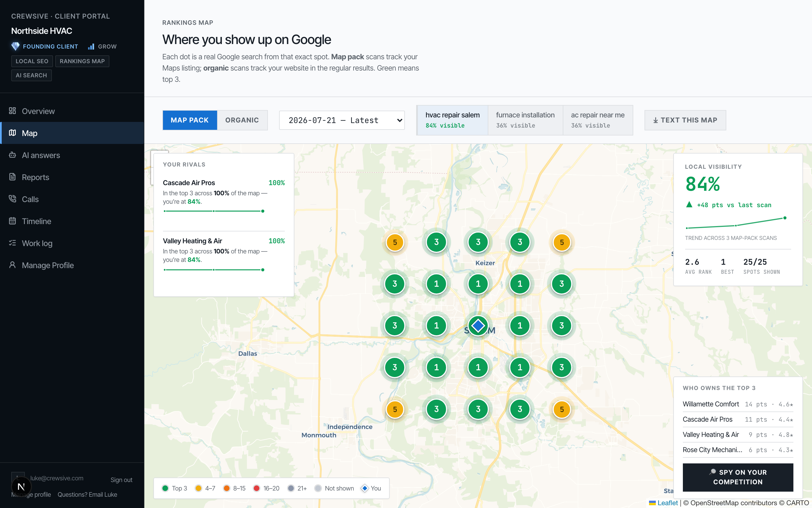812x508 pixels.
Task: Go to AI answers in the sidebar
Action: point(72,155)
